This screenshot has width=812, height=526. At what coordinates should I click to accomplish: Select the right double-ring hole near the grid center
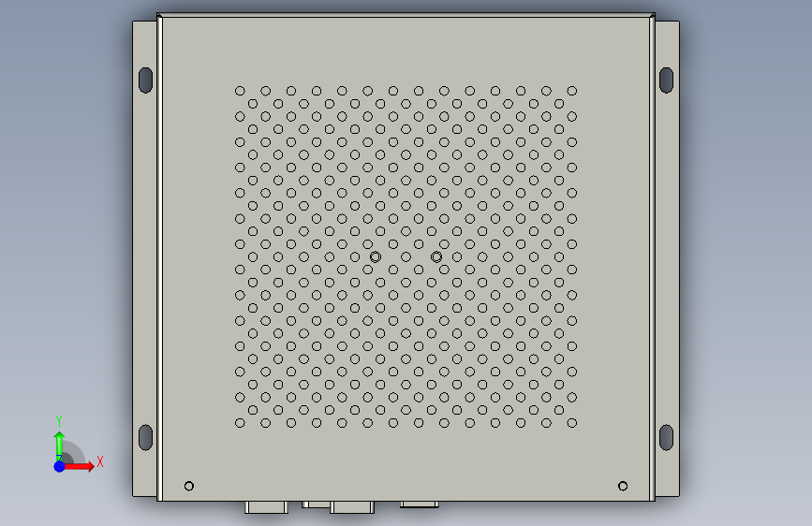point(436,256)
